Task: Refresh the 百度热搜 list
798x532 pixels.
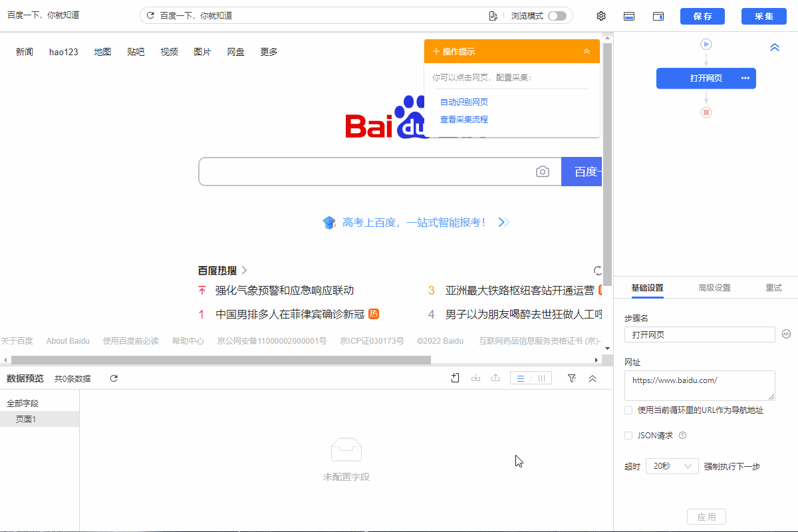Action: point(598,270)
